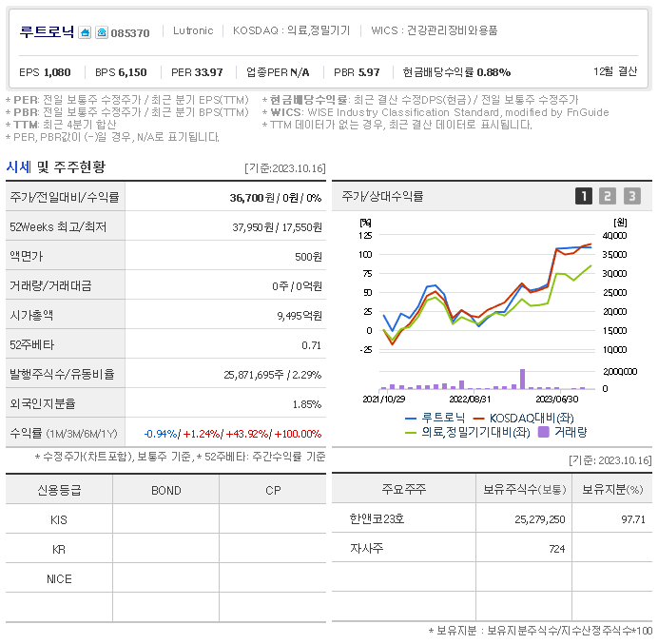Click the 자사주 shareholder row name

tap(366, 548)
